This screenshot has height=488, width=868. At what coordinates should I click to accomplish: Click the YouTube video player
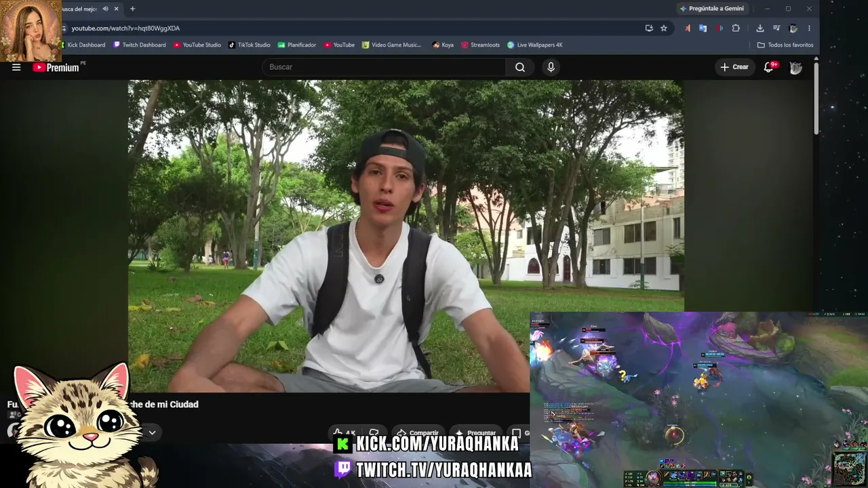pyautogui.click(x=406, y=236)
